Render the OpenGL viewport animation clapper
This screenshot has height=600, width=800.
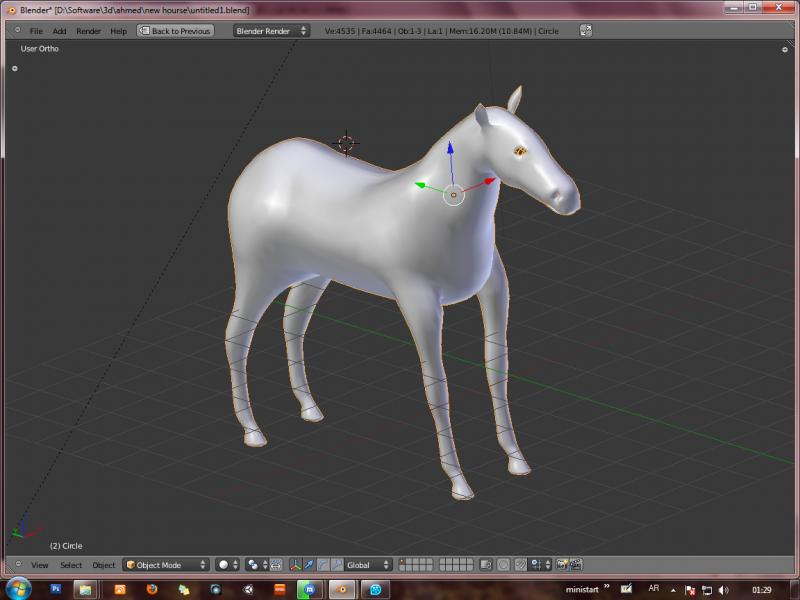pos(576,565)
